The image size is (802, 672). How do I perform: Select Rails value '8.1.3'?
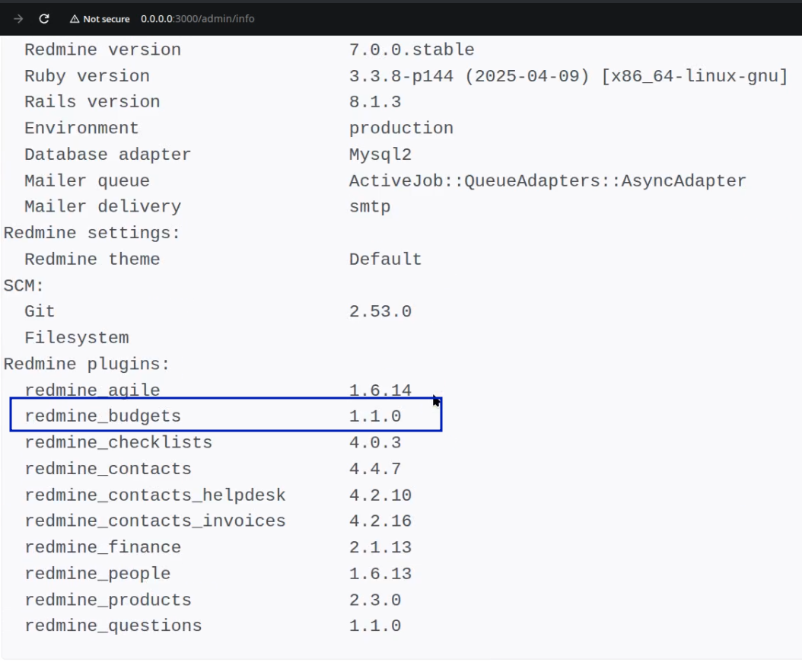pos(375,102)
